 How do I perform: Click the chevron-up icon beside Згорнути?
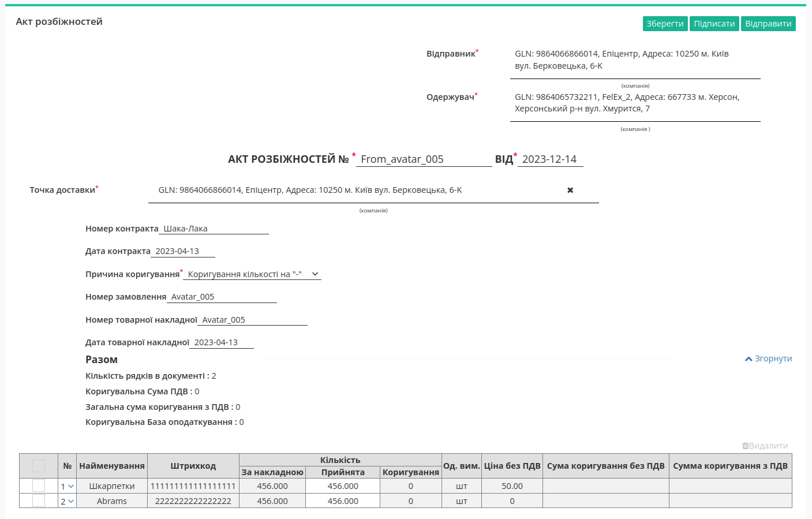[x=749, y=359]
